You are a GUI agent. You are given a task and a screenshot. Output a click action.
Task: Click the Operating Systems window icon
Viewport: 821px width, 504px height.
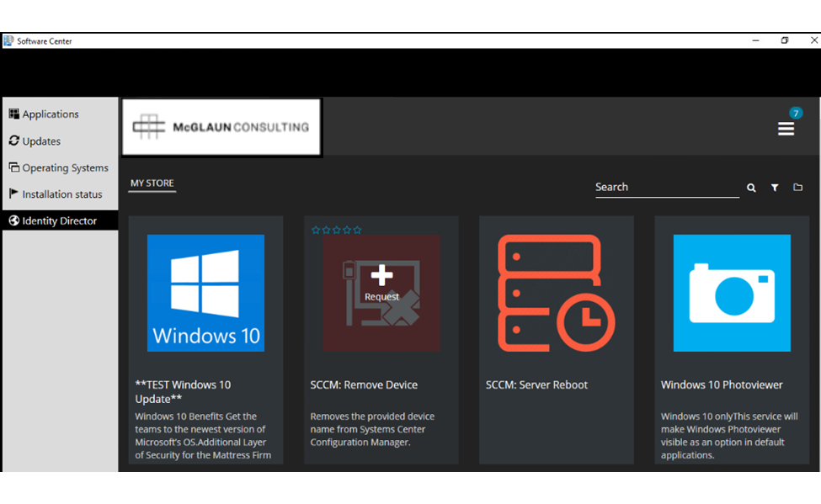point(14,167)
